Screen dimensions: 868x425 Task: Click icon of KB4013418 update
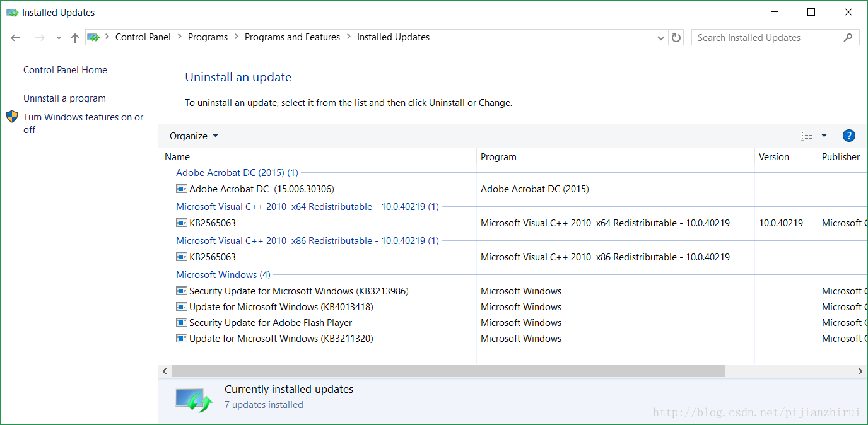(x=182, y=306)
